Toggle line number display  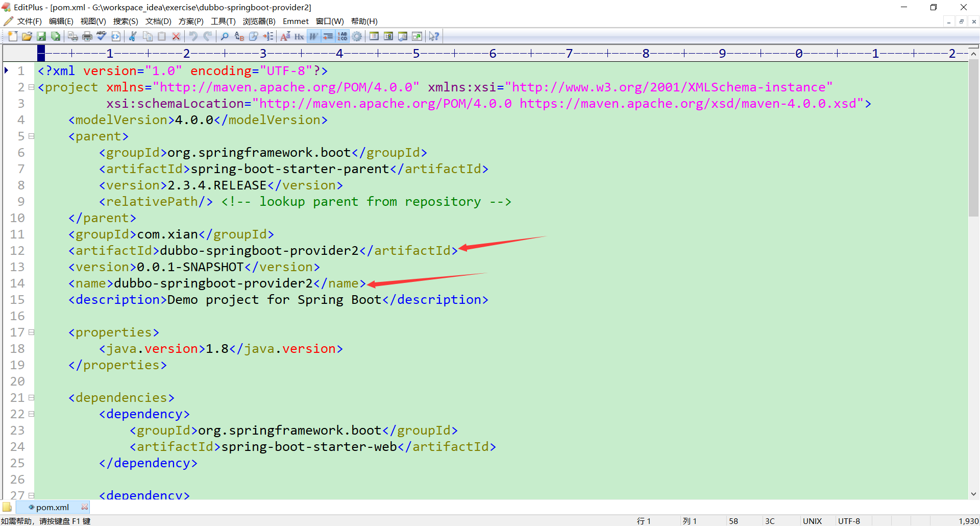coord(342,36)
